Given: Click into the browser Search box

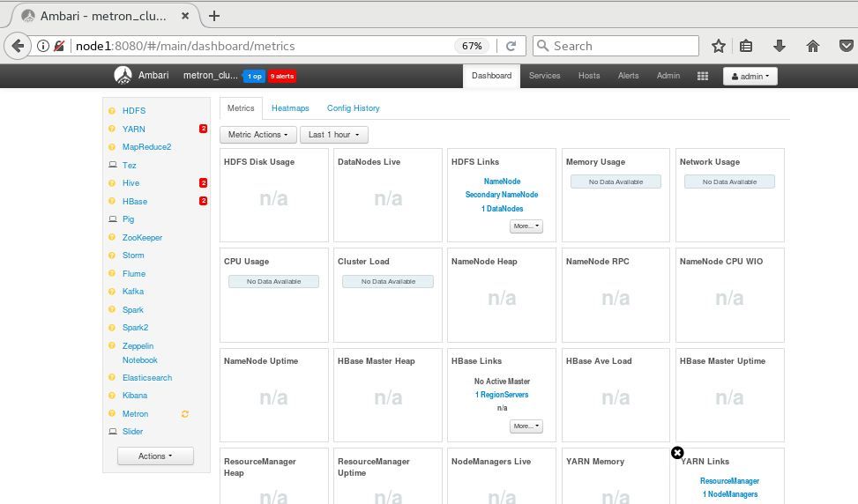Looking at the screenshot, I should click(616, 46).
